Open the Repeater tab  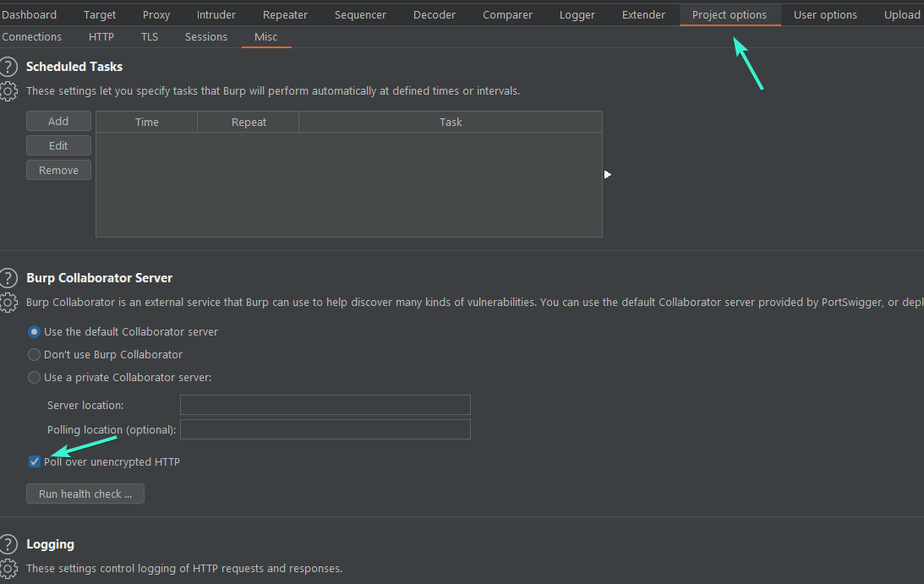285,14
